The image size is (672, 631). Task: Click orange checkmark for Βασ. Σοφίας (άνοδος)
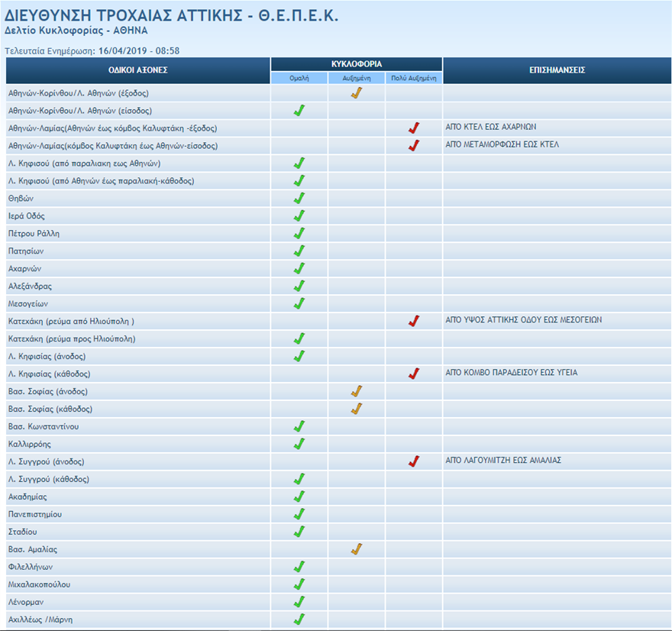[357, 391]
